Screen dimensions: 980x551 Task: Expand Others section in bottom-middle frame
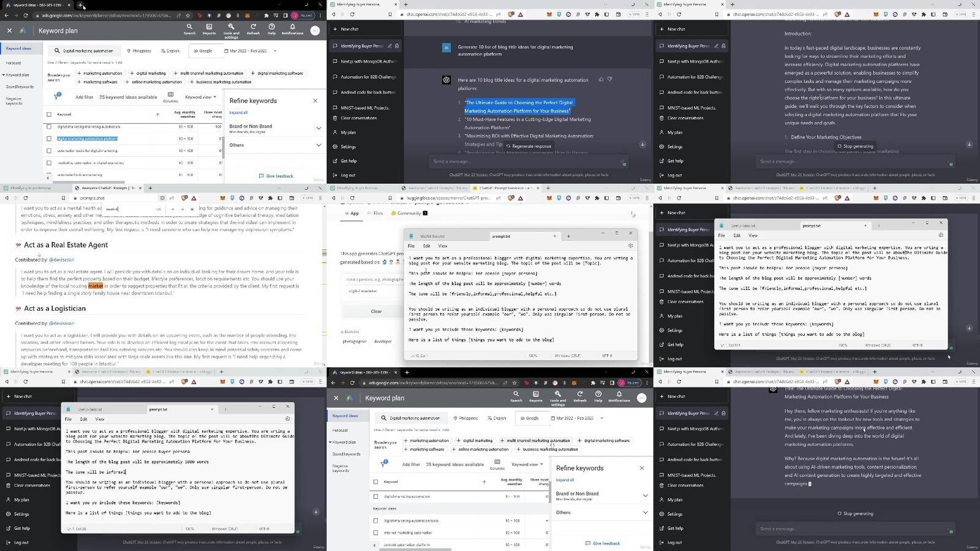[x=645, y=512]
